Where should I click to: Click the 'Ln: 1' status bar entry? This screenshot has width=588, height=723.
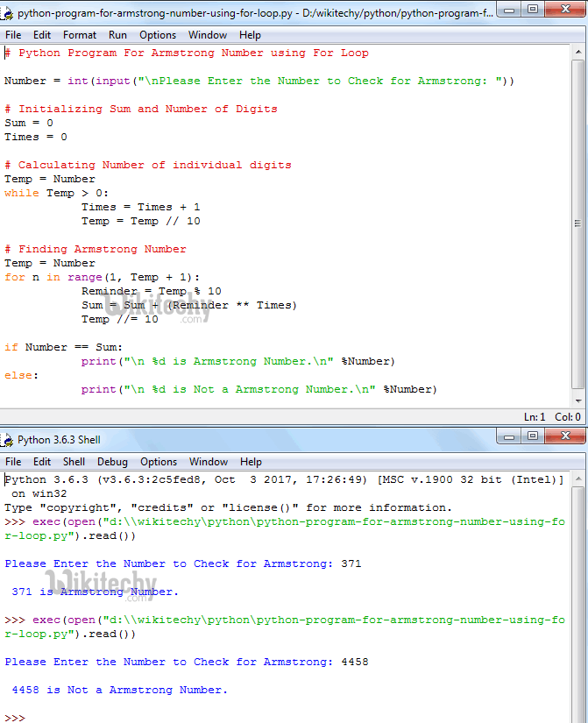(x=535, y=417)
